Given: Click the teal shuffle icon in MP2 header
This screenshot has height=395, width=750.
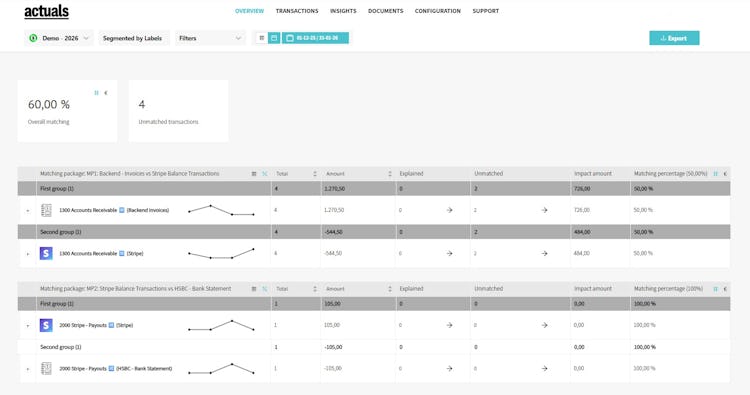Looking at the screenshot, I should [265, 289].
